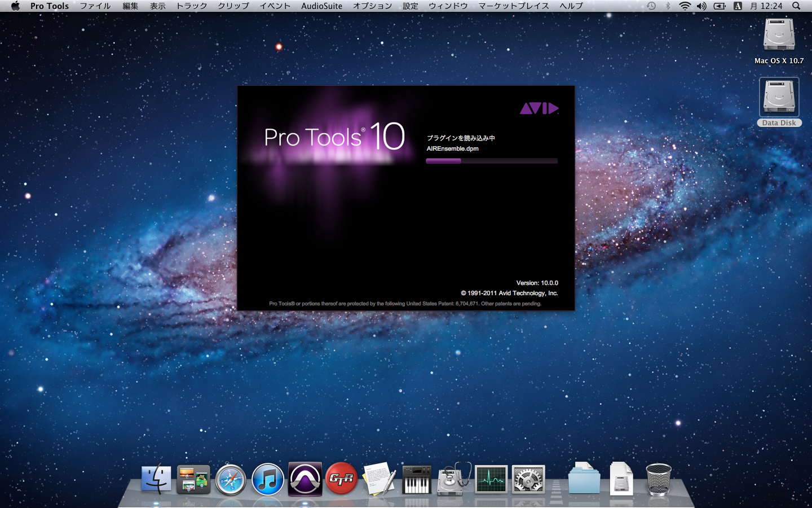Open the blue folder stack in Dock

click(x=584, y=479)
